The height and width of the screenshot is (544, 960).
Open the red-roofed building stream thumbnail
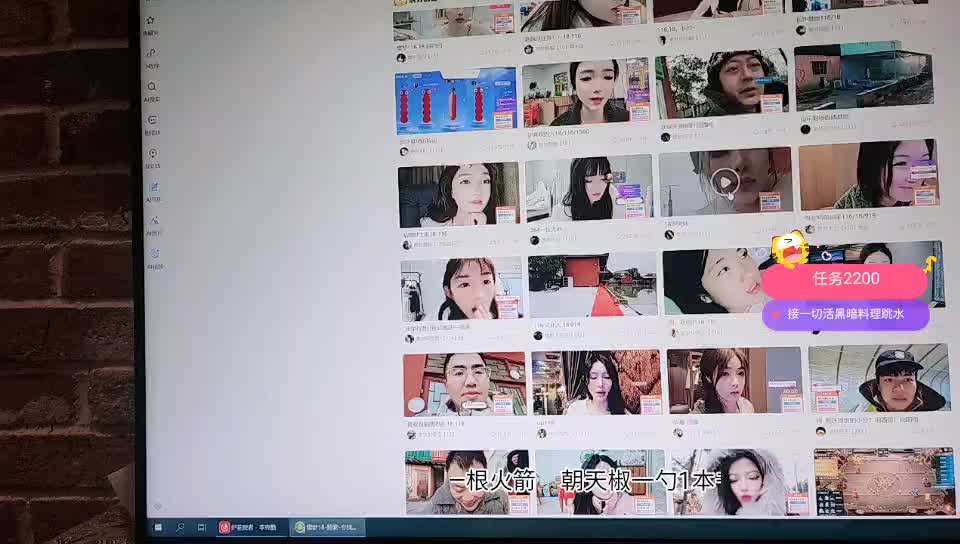pyautogui.click(x=594, y=285)
